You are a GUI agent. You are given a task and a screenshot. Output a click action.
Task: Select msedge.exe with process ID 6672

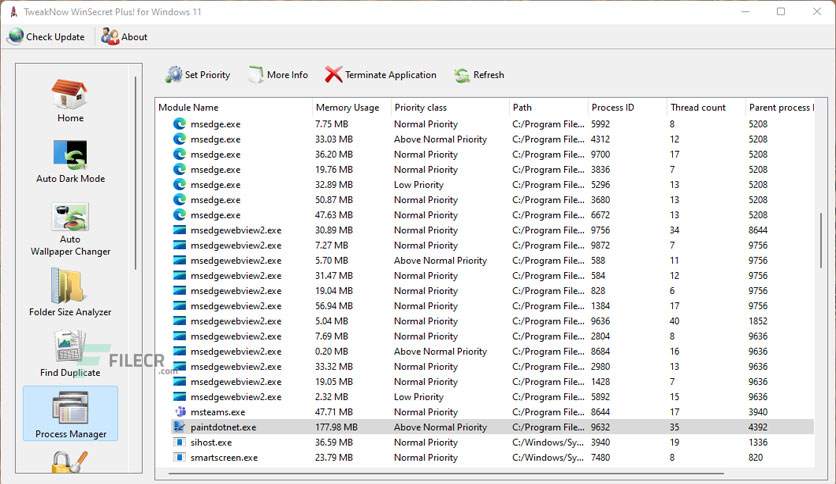(492, 215)
